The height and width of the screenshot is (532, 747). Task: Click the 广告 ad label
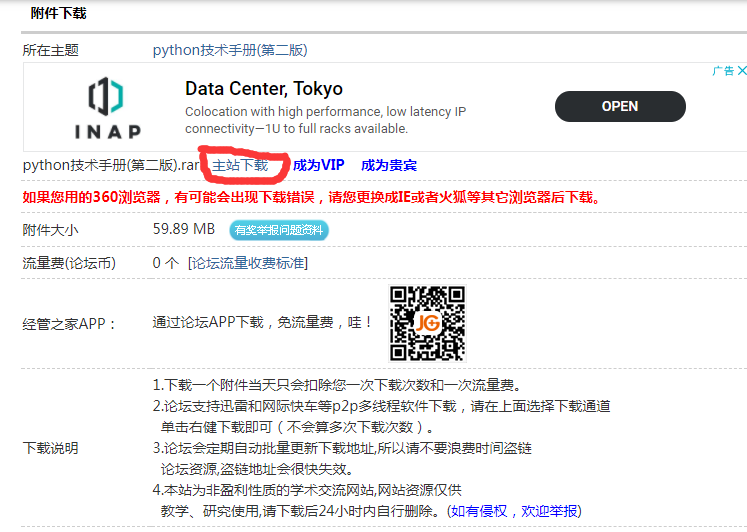tap(723, 71)
